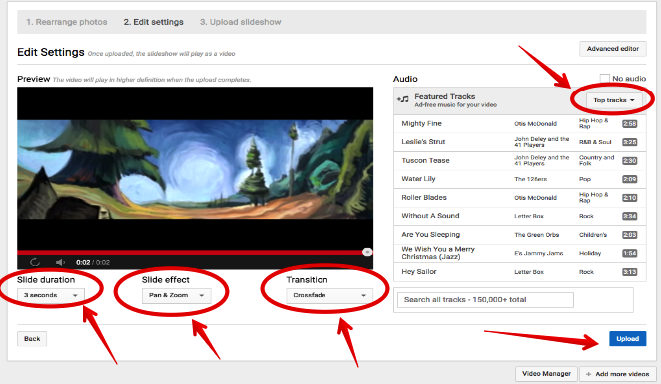This screenshot has height=384, width=661.
Task: Select the Water Lily track
Action: [519, 179]
